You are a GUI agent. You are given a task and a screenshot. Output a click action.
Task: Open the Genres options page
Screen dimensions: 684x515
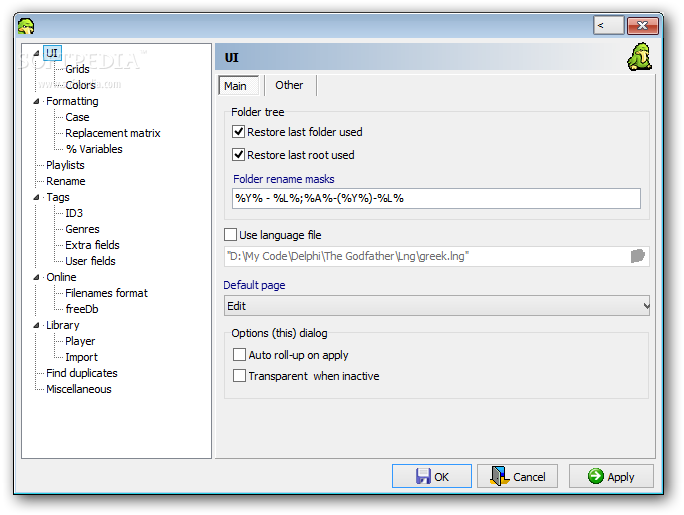(82, 229)
